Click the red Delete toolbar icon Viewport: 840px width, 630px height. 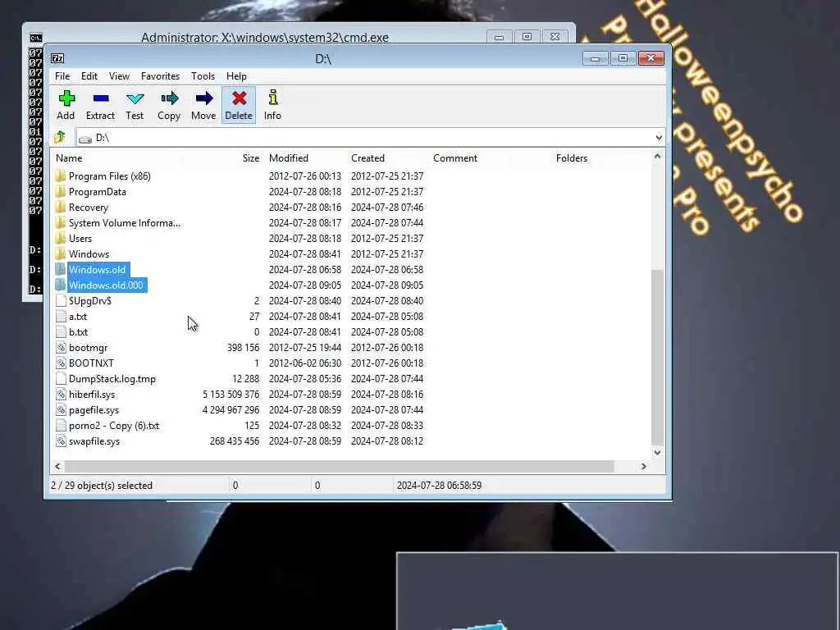pos(239,98)
